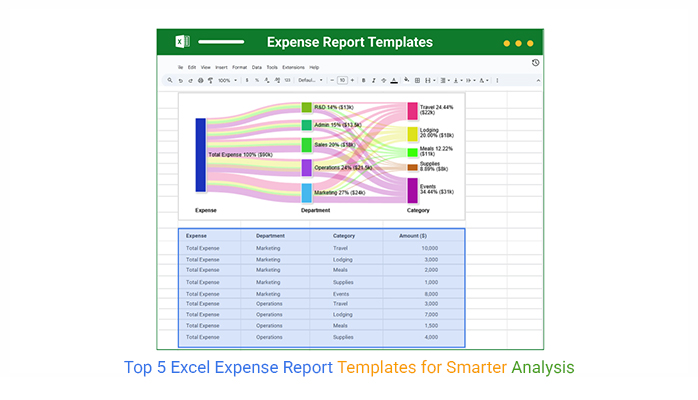Click the yellow Lodging category node
Screen dimensions: 698x400
click(412, 134)
